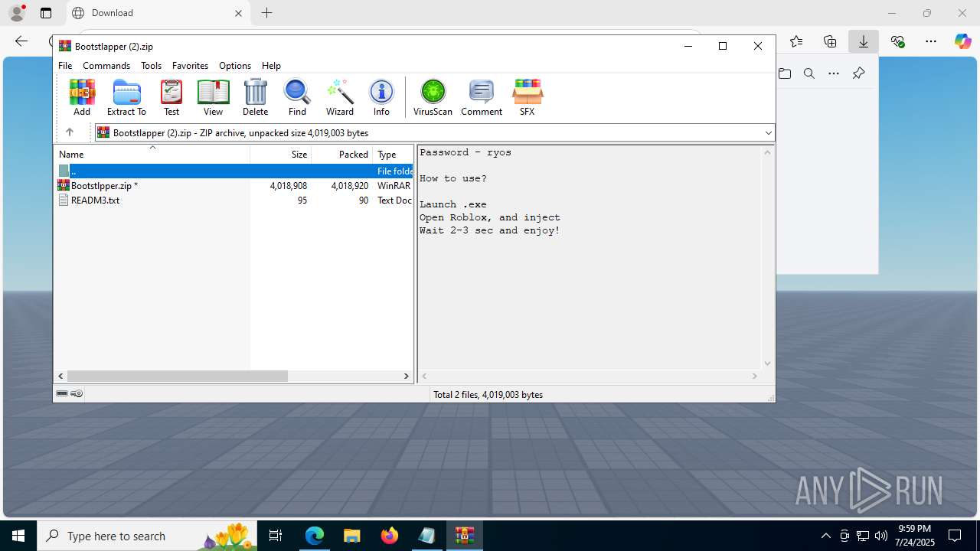Show archive Info
The height and width of the screenshot is (551, 980).
[x=381, y=97]
